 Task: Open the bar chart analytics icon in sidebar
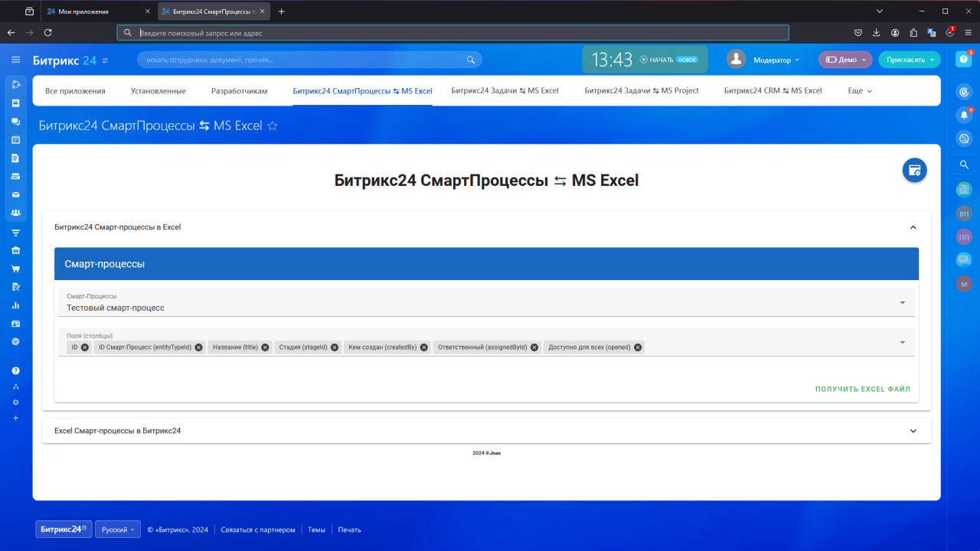pos(15,305)
